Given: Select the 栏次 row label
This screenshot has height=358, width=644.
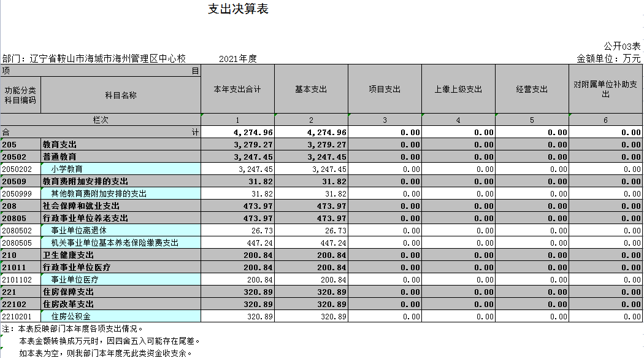Looking at the screenshot, I should (101, 120).
